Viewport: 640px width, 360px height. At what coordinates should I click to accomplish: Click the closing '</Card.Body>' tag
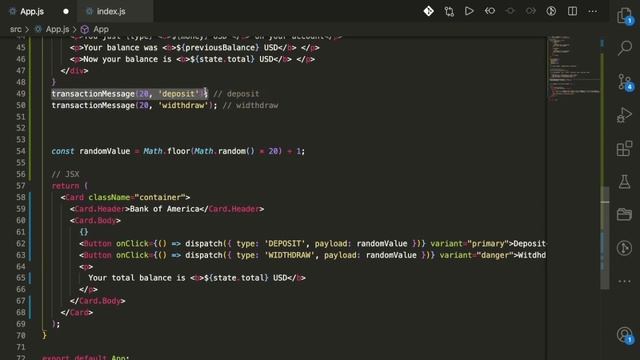98,301
